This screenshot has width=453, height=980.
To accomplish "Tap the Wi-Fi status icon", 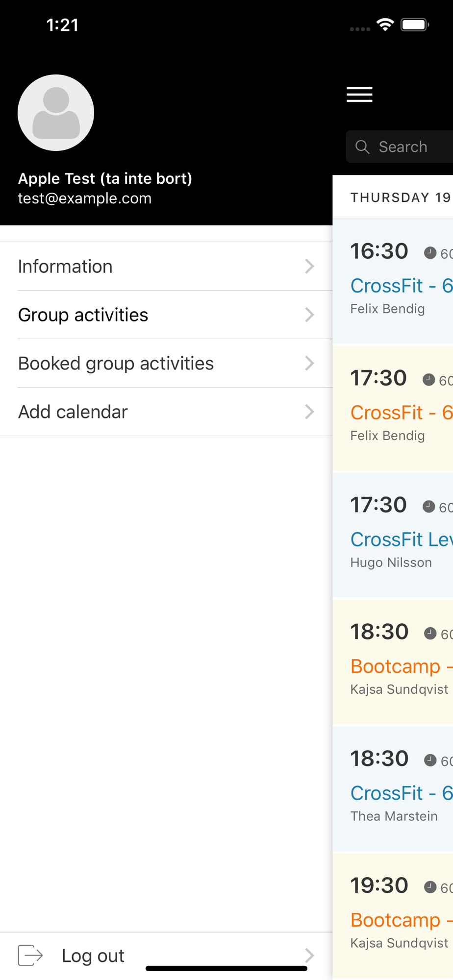I will [x=385, y=24].
